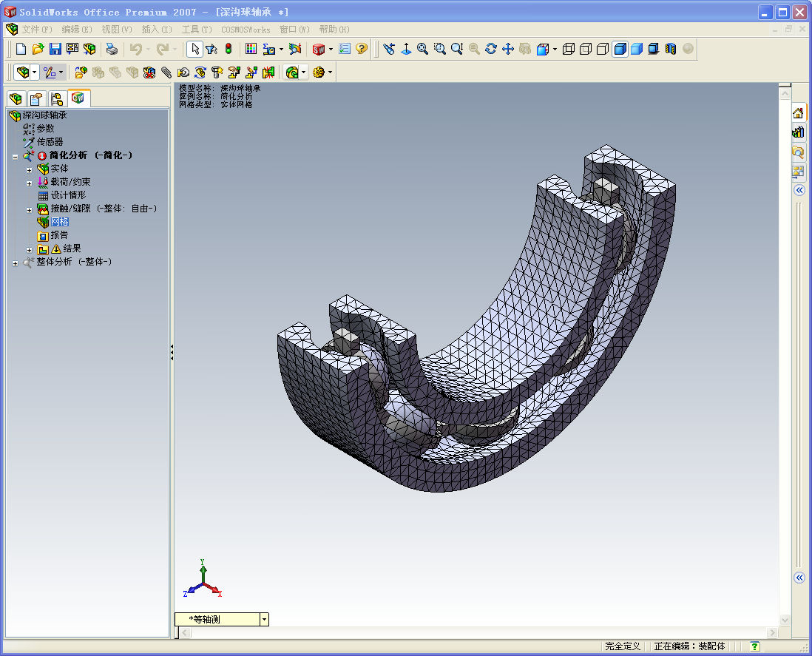Open the 视图(V) menu
This screenshot has width=812, height=656.
coord(117,30)
